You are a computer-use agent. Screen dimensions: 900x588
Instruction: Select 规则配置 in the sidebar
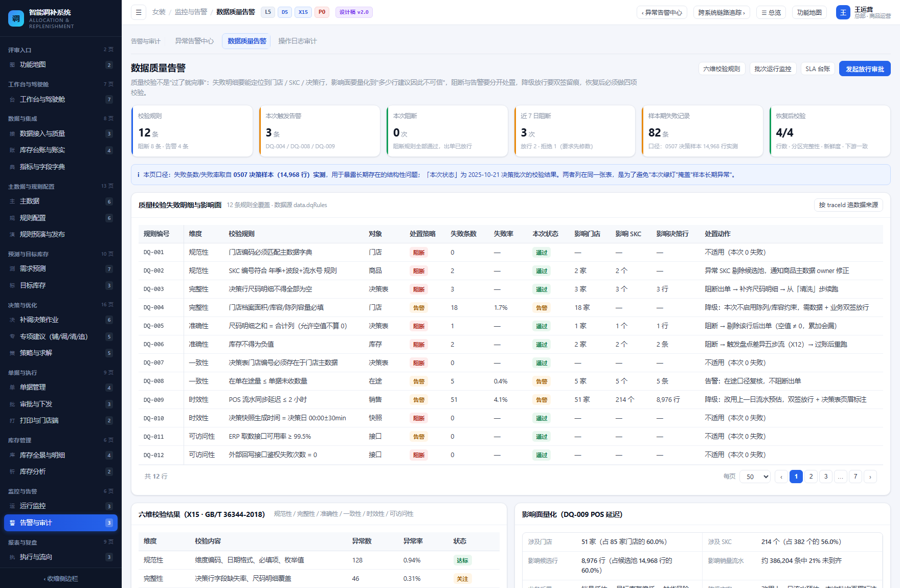pos(61,218)
